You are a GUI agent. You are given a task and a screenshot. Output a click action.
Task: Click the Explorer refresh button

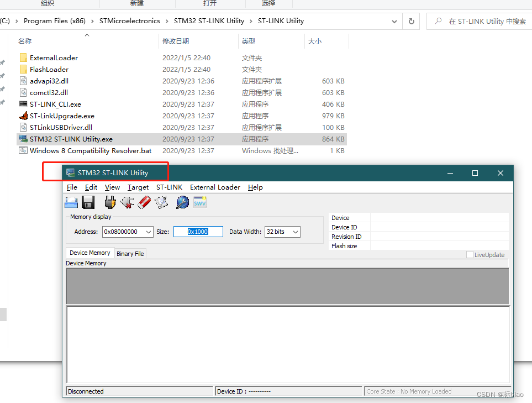click(x=411, y=21)
